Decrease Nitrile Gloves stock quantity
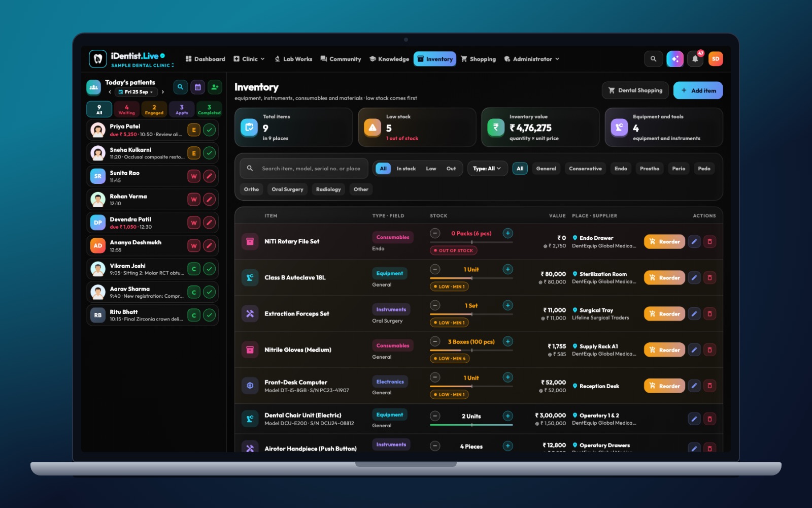Viewport: 812px width, 508px height. tap(435, 341)
